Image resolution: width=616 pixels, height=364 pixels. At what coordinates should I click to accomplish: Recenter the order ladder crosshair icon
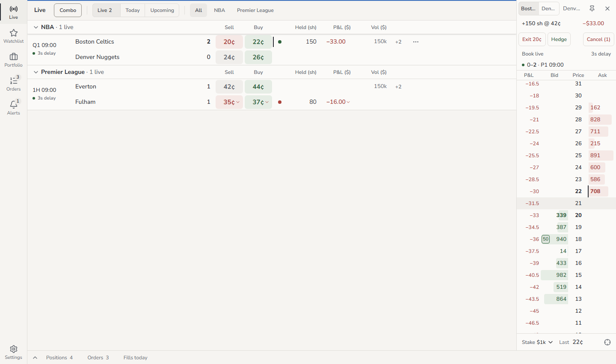pyautogui.click(x=607, y=342)
